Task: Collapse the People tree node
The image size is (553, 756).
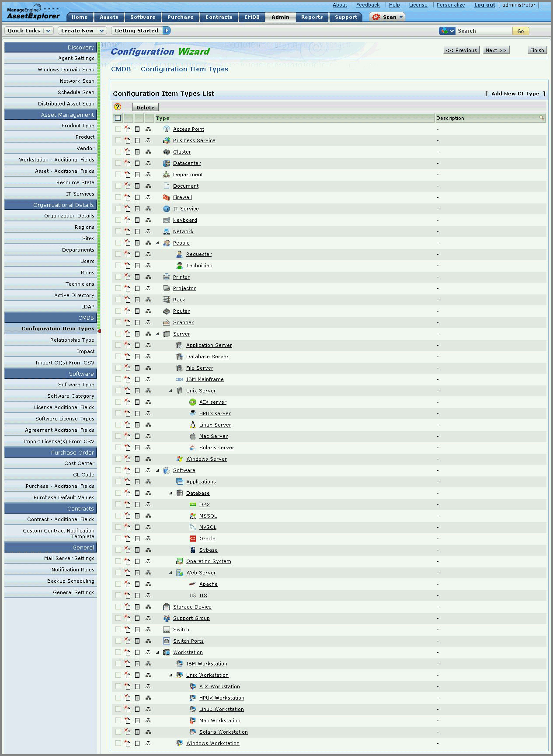Action: point(158,243)
